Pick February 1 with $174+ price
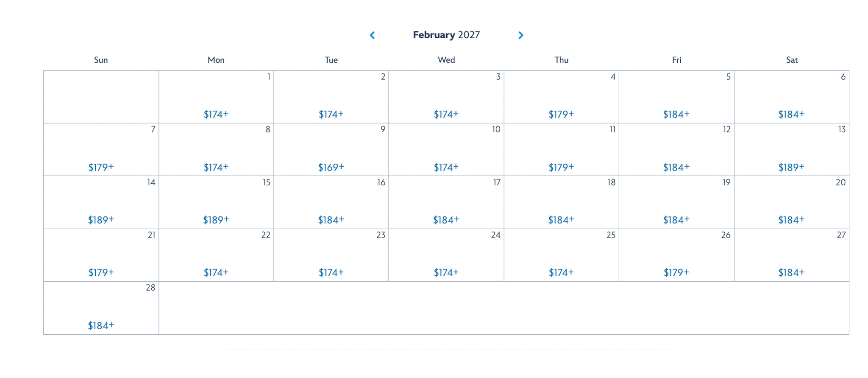This screenshot has width=868, height=378. [x=216, y=114]
